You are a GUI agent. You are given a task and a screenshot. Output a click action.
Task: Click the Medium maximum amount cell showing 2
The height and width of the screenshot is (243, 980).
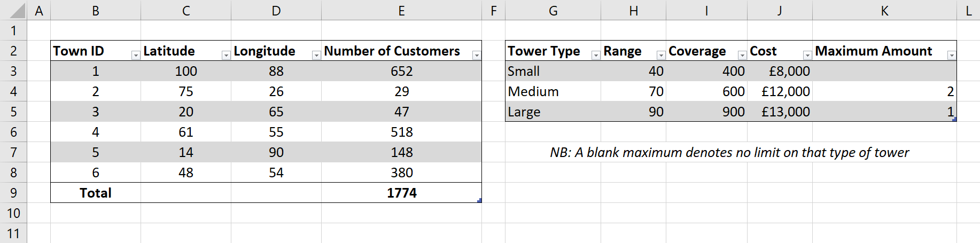pyautogui.click(x=884, y=91)
